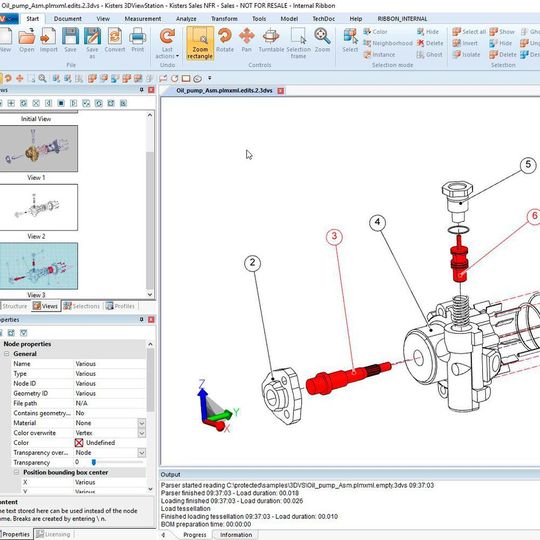Set selection mode to Neighborhood
The image size is (540, 540).
pyautogui.click(x=388, y=43)
